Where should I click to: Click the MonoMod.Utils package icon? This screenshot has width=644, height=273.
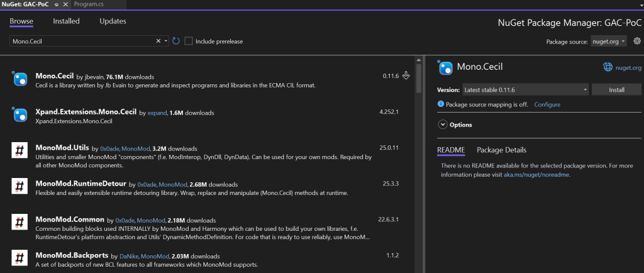pos(20,150)
